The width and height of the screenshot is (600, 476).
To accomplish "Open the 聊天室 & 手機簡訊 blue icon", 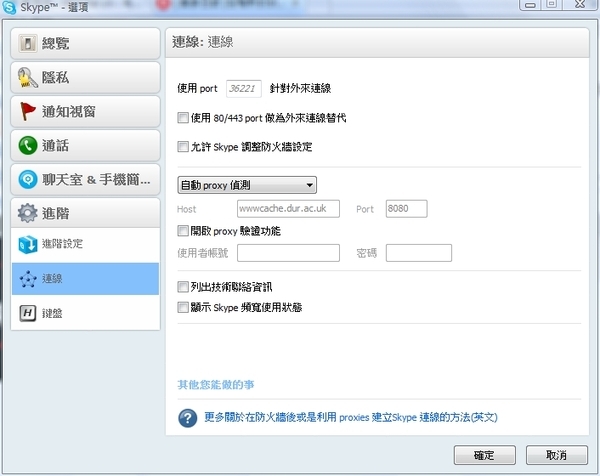I will pos(28,179).
